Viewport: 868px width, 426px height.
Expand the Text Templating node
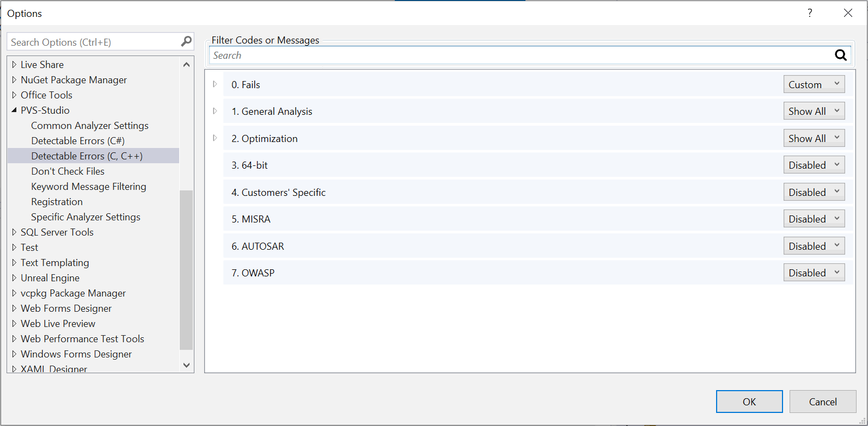click(x=14, y=262)
